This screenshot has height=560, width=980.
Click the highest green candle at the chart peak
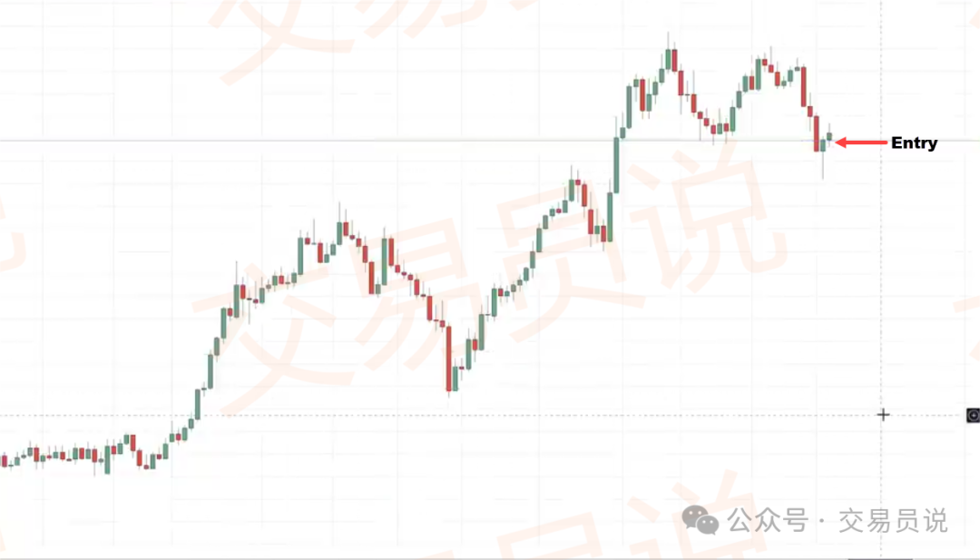pyautogui.click(x=668, y=59)
